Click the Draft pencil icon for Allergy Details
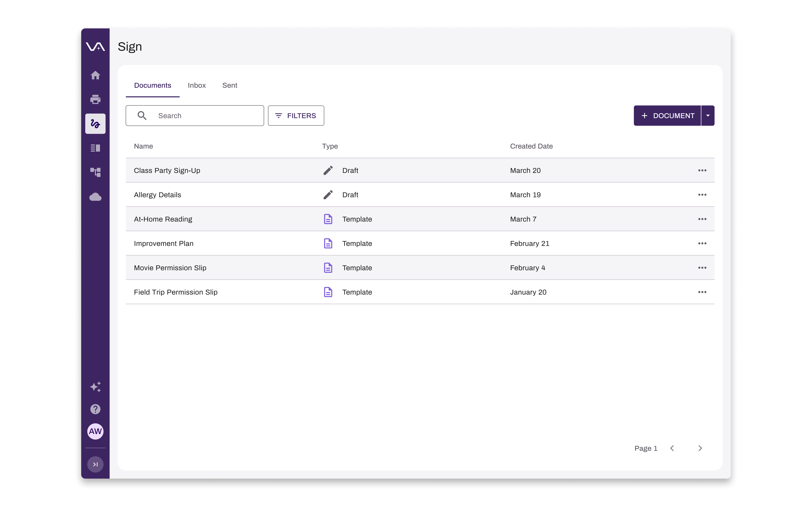 [x=328, y=194]
